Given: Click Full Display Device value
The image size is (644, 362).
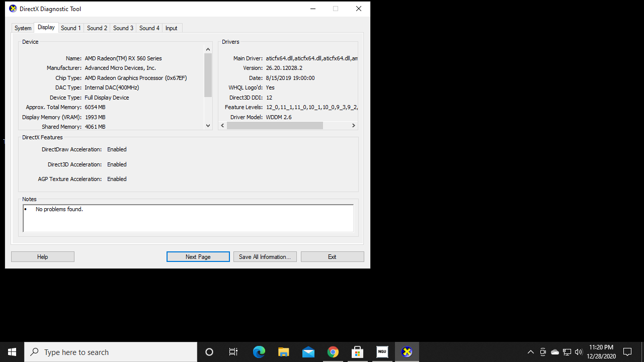Looking at the screenshot, I should [107, 98].
